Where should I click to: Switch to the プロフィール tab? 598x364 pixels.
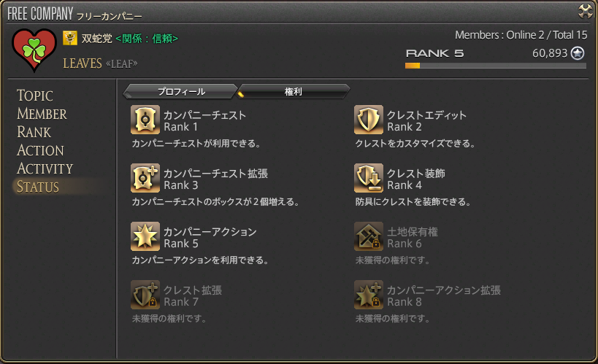point(181,91)
